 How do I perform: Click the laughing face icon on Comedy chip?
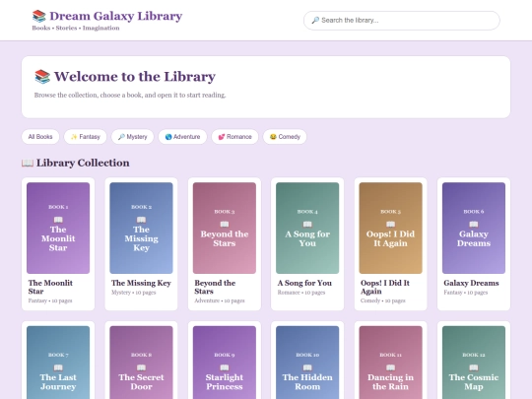273,137
